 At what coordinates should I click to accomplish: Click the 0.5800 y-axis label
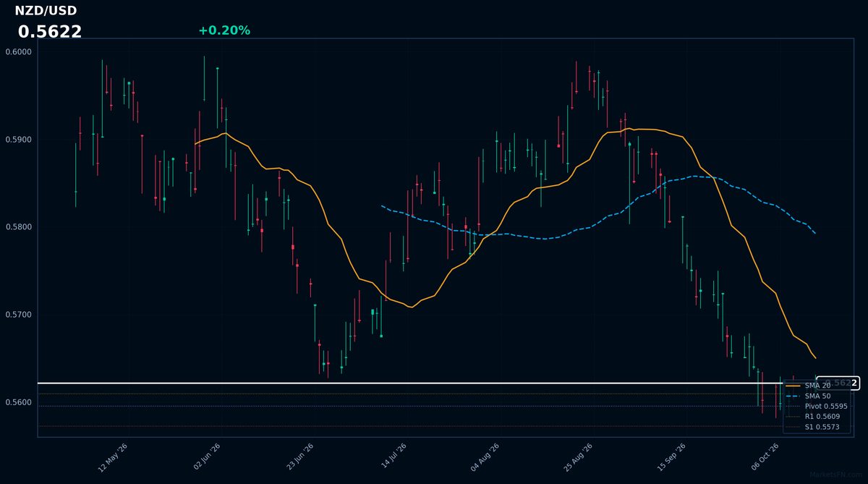18,227
